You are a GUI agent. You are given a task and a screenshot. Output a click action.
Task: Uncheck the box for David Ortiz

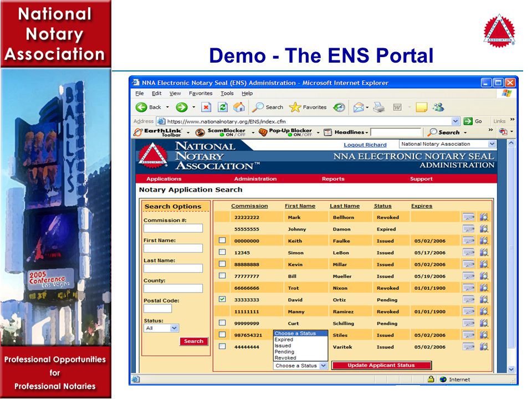click(x=222, y=299)
